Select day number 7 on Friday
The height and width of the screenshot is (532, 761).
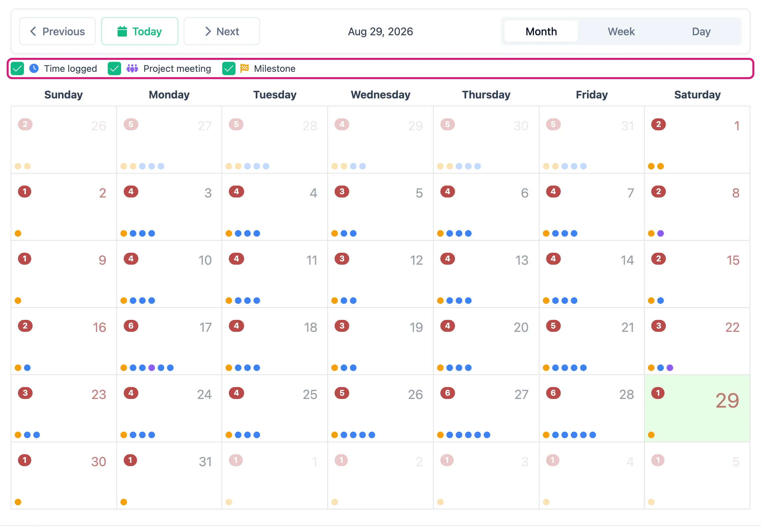point(630,193)
